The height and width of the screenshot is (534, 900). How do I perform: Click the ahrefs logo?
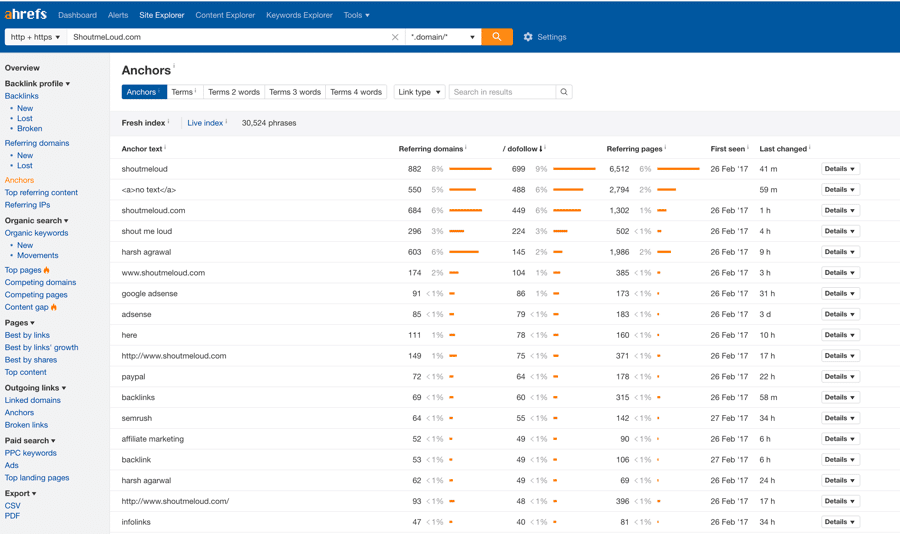pos(26,14)
